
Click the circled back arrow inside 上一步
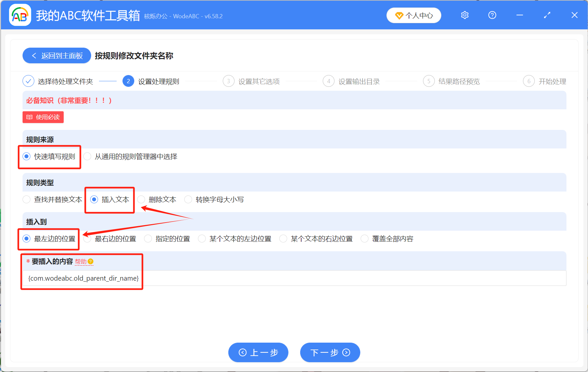point(243,352)
